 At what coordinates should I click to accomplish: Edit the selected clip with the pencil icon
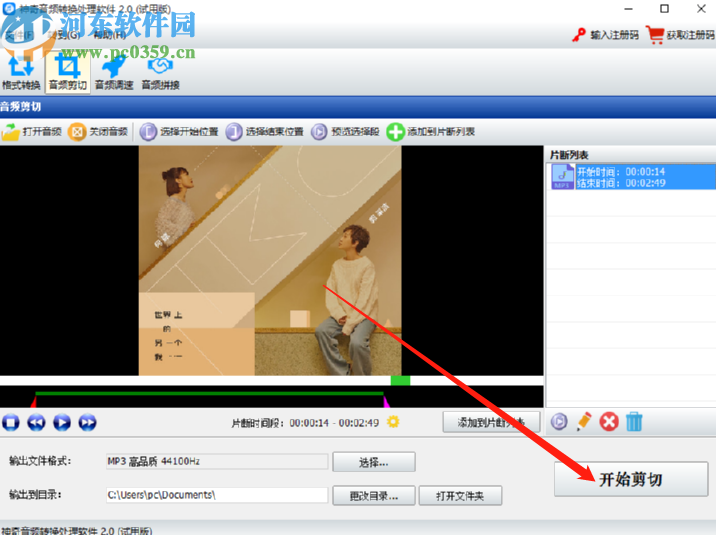[584, 422]
